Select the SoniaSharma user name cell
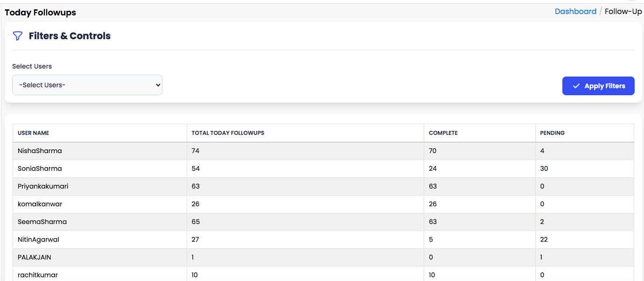 point(40,169)
